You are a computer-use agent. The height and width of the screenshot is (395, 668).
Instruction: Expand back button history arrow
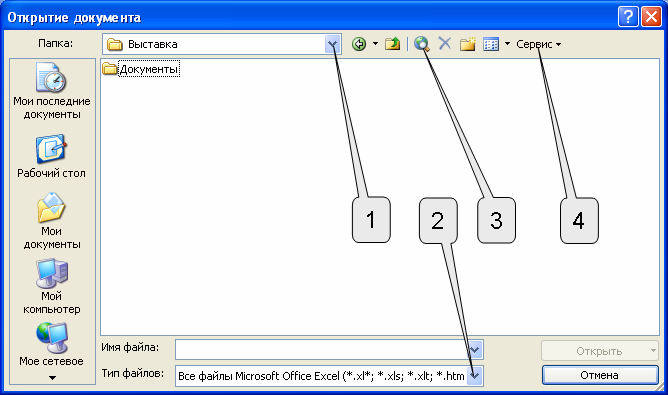[x=375, y=44]
